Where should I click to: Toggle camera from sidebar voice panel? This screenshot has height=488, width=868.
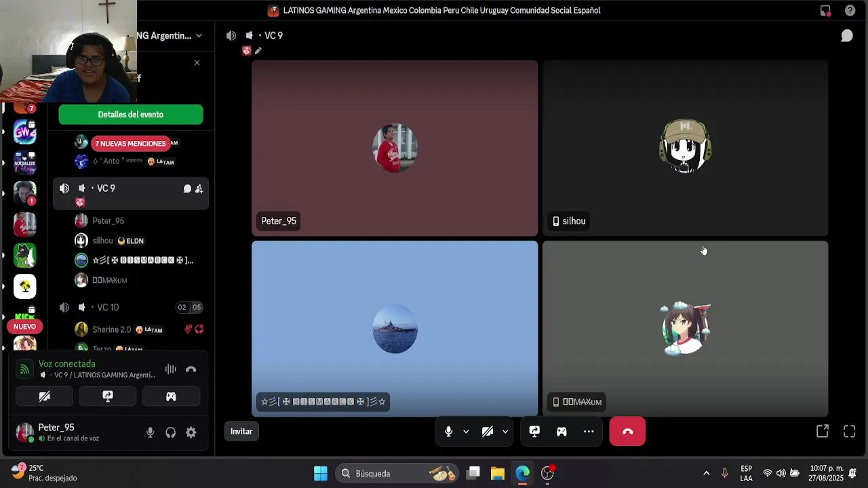pos(45,396)
